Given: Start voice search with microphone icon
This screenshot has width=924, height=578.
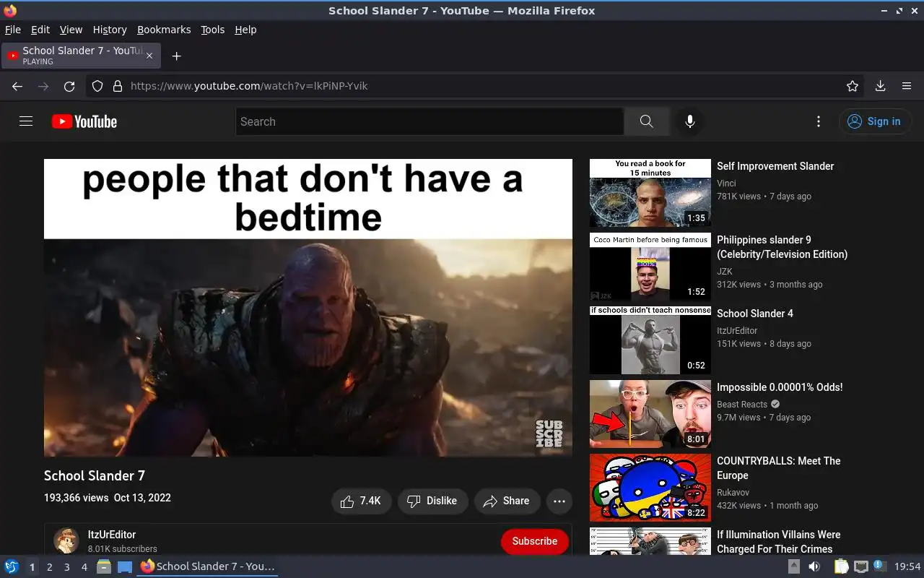Looking at the screenshot, I should click(690, 121).
